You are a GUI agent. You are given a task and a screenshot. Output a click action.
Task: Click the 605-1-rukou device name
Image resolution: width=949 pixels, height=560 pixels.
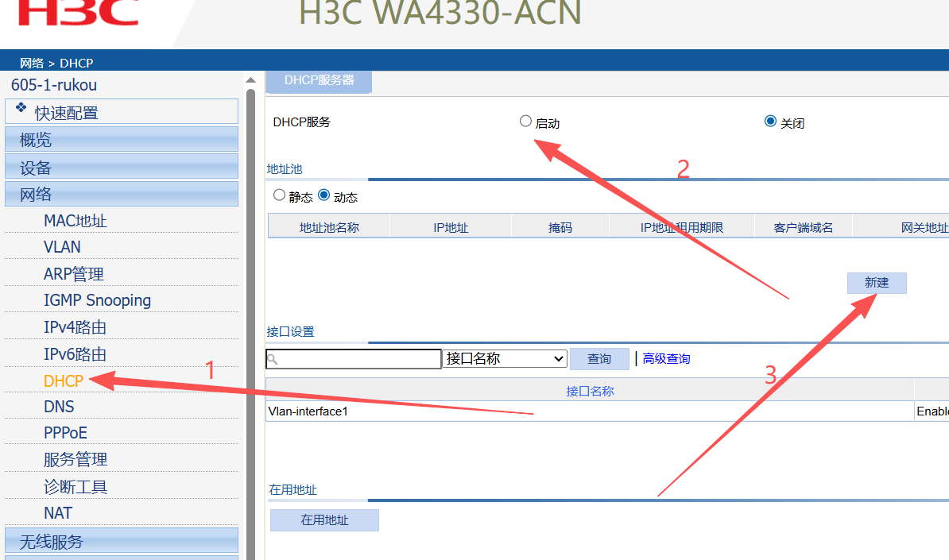(54, 85)
